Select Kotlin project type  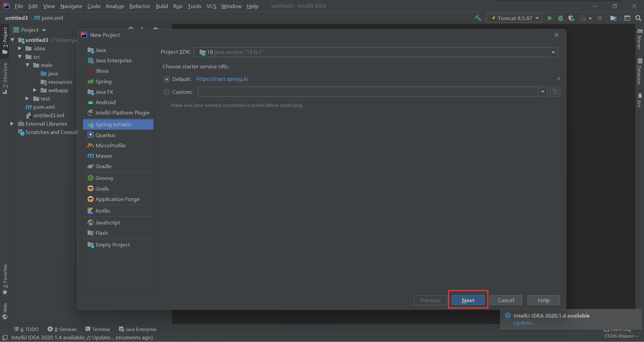(118, 211)
